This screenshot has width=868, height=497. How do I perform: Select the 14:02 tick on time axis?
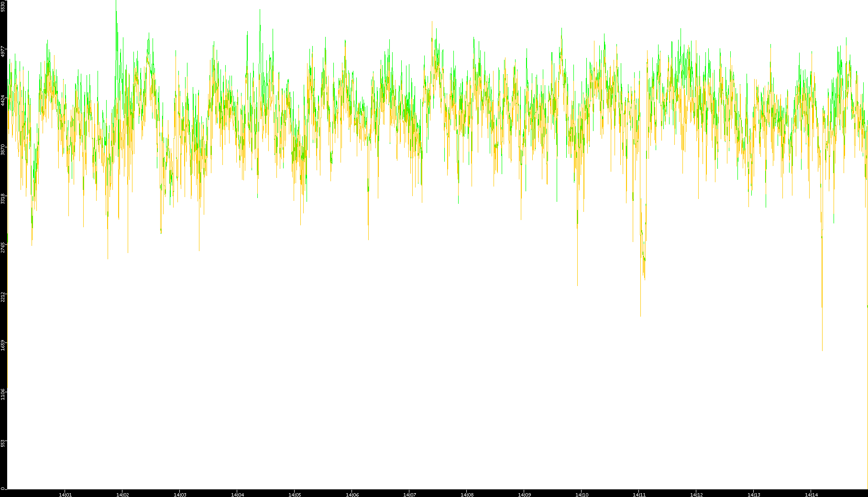[x=122, y=495]
